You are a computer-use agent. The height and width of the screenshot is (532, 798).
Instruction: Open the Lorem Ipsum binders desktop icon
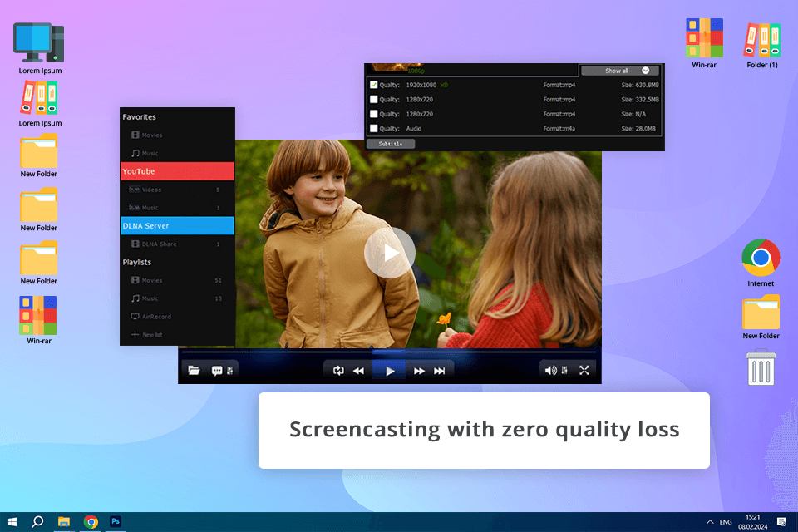click(x=39, y=105)
